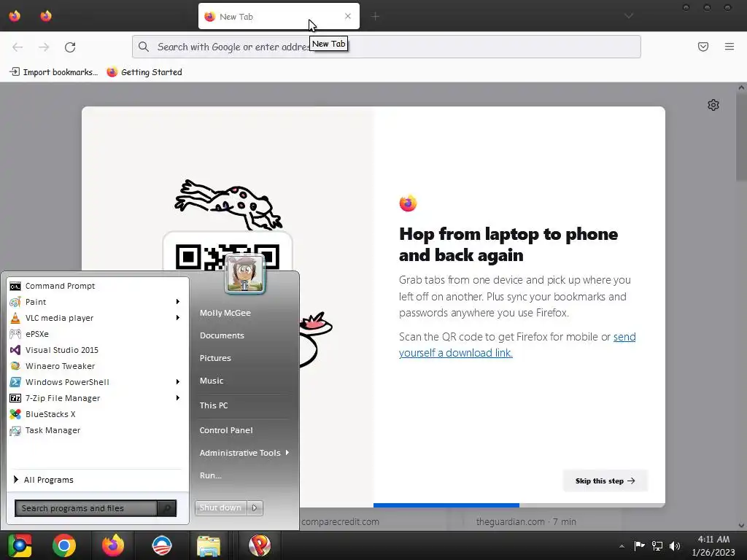Open Control Panel from Start menu

coord(226,430)
